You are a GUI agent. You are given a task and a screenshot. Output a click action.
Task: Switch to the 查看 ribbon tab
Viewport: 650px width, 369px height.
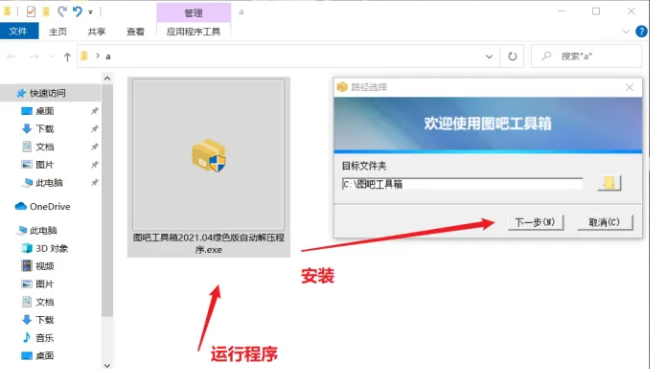135,32
